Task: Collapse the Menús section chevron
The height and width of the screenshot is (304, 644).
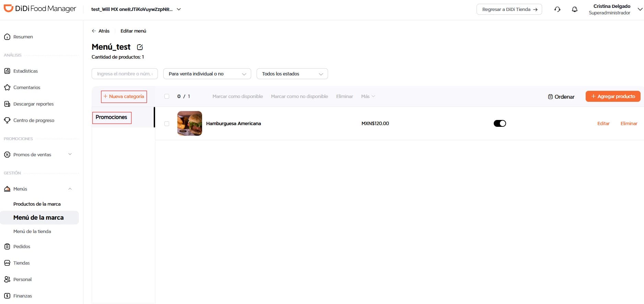Action: pyautogui.click(x=70, y=189)
